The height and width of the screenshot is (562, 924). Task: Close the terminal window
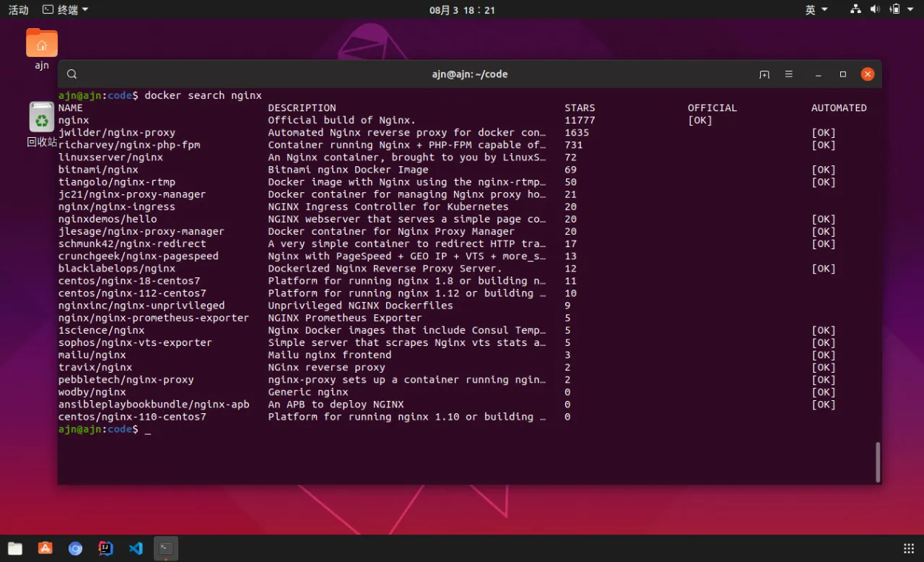click(868, 74)
